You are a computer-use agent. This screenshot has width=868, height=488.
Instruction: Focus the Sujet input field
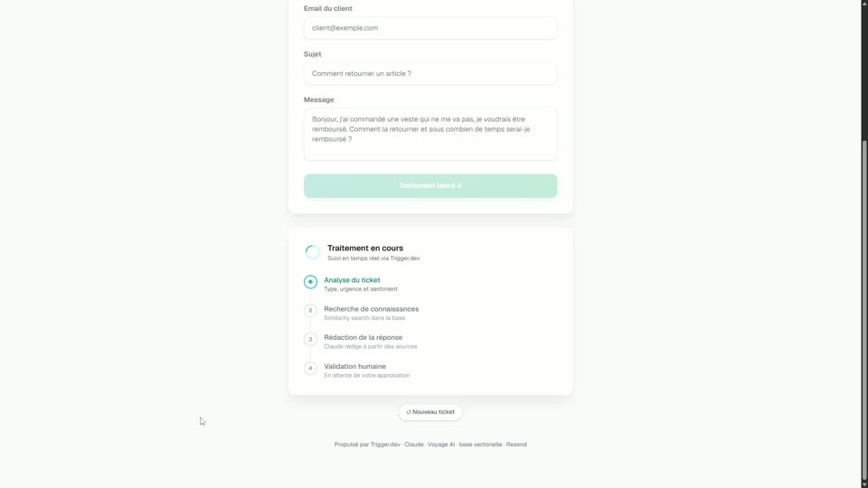click(x=430, y=73)
